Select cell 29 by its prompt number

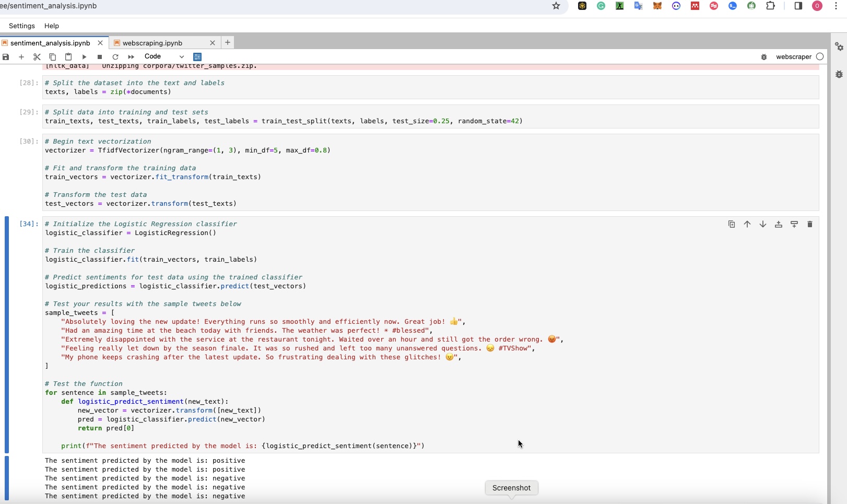click(29, 112)
